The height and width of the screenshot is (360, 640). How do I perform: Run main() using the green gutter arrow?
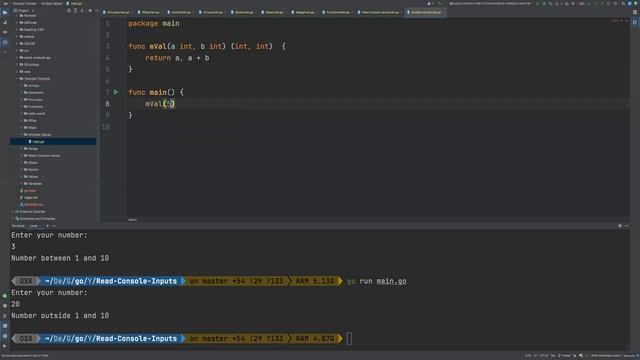[x=116, y=92]
